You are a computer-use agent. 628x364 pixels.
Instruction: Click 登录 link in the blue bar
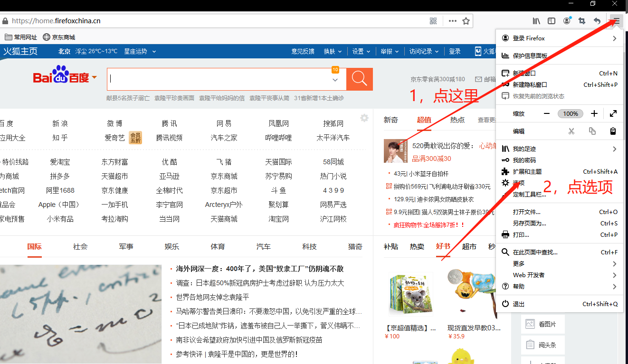coord(455,51)
